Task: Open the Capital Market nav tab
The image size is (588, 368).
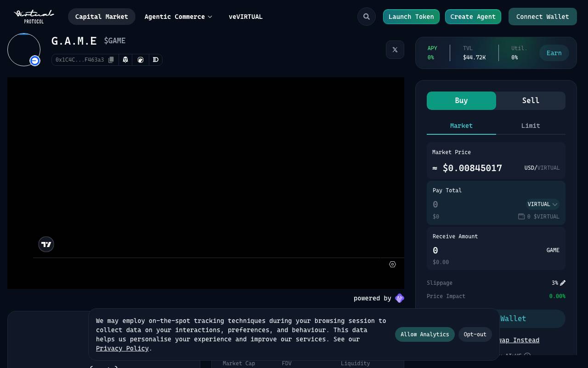Action: click(x=102, y=17)
